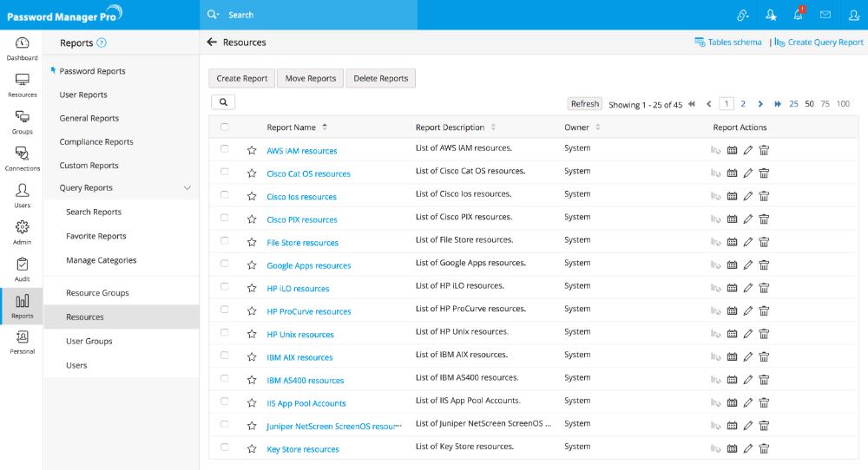Star the Google Apps resources report as favorite
Viewport: 868px width, 470px height.
[x=252, y=265]
